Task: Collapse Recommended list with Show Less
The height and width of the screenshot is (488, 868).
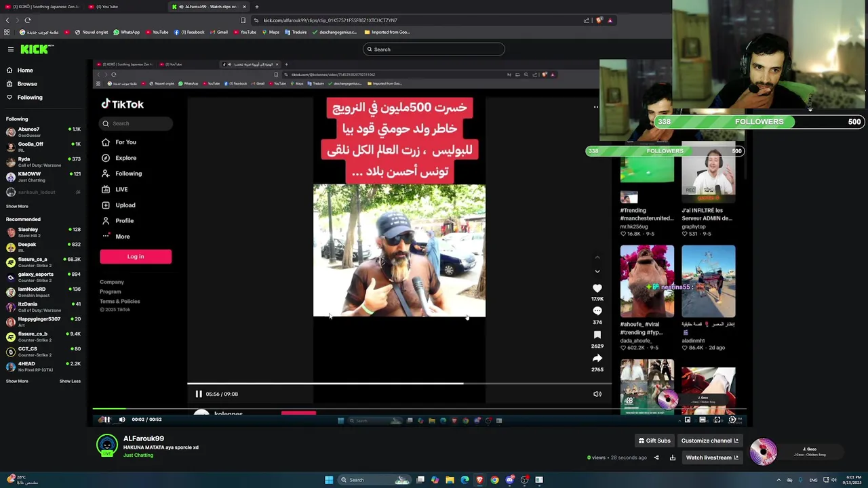Action: click(70, 381)
